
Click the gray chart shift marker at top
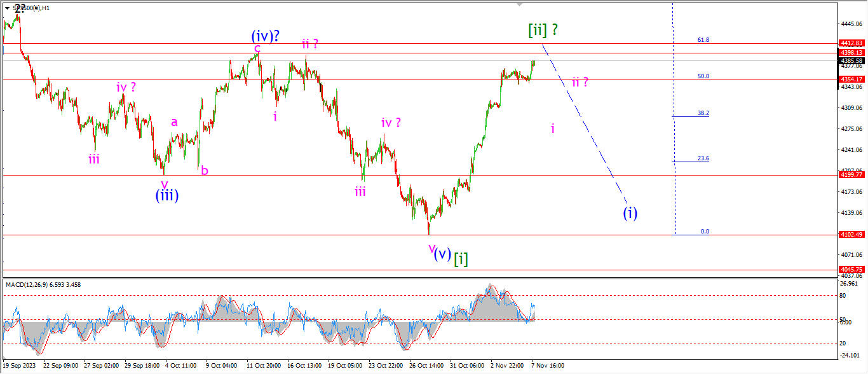(x=520, y=5)
